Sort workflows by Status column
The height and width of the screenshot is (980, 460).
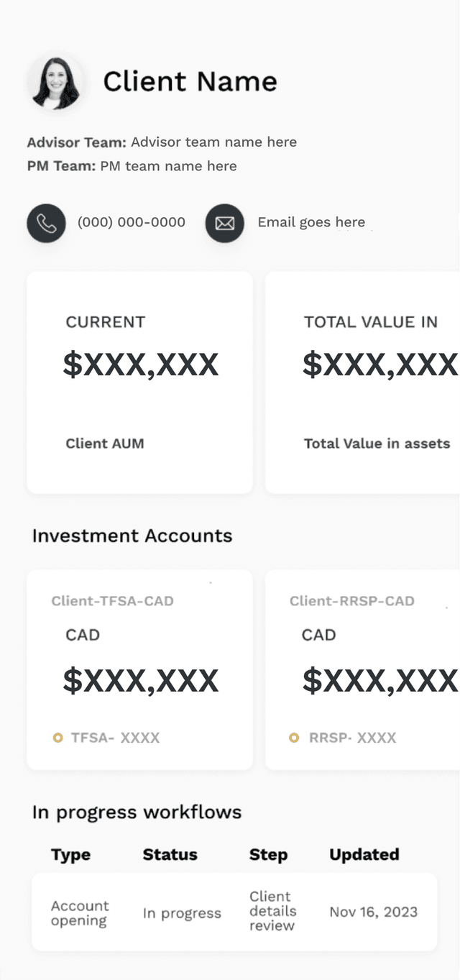coord(170,855)
